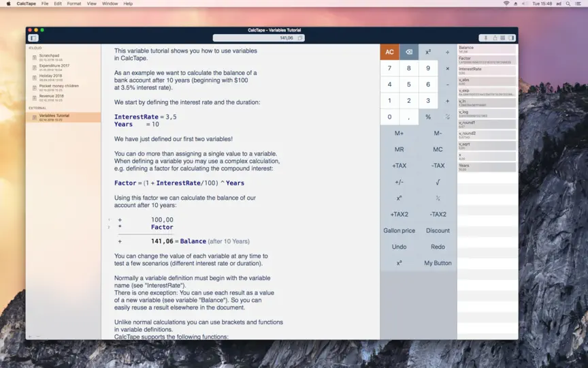The height and width of the screenshot is (368, 588).
Task: Click the MC memory clear button
Action: tap(438, 149)
